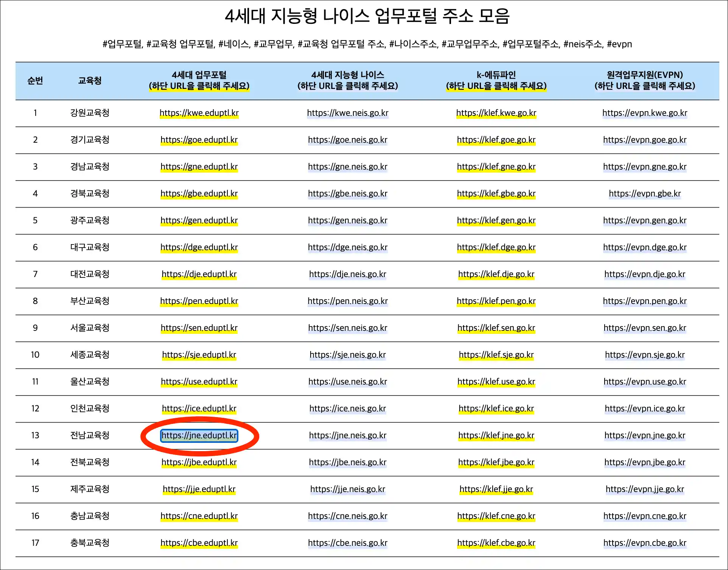This screenshot has width=728, height=570.
Task: Visit https://pen.neis.go.kr 부산 나이스
Action: pyautogui.click(x=348, y=301)
